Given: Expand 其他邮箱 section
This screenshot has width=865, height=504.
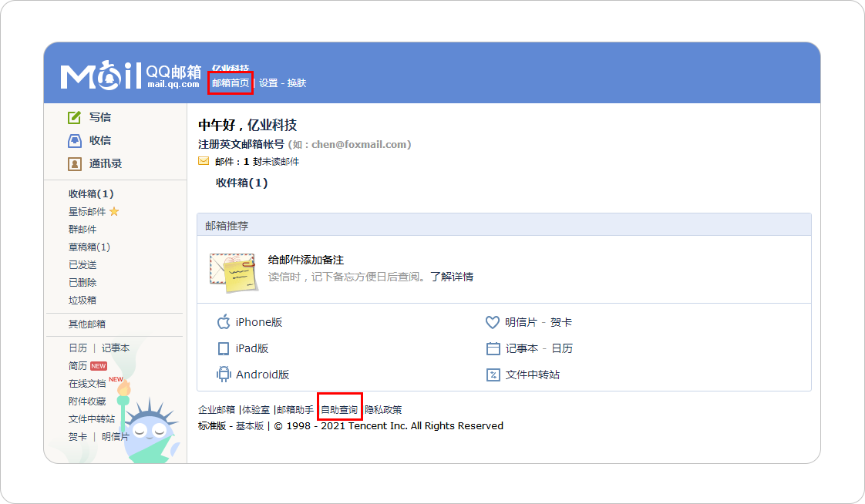Looking at the screenshot, I should (87, 324).
